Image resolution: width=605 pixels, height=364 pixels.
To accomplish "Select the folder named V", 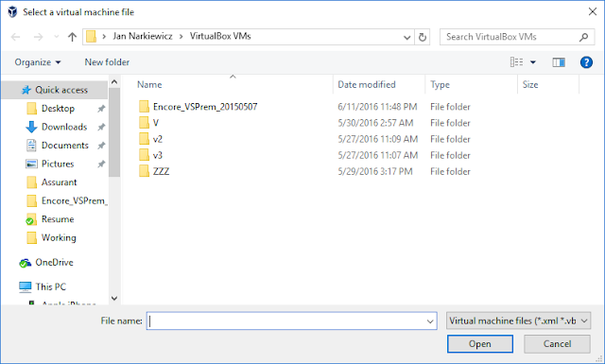I will point(155,123).
